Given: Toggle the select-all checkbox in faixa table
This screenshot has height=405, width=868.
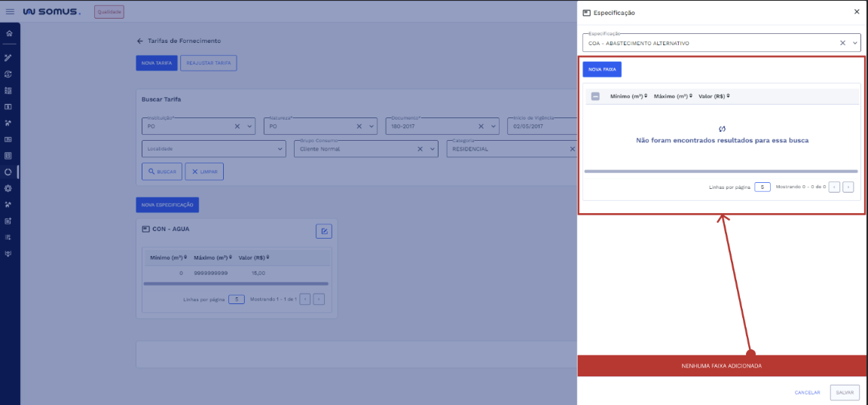Looking at the screenshot, I should point(595,96).
